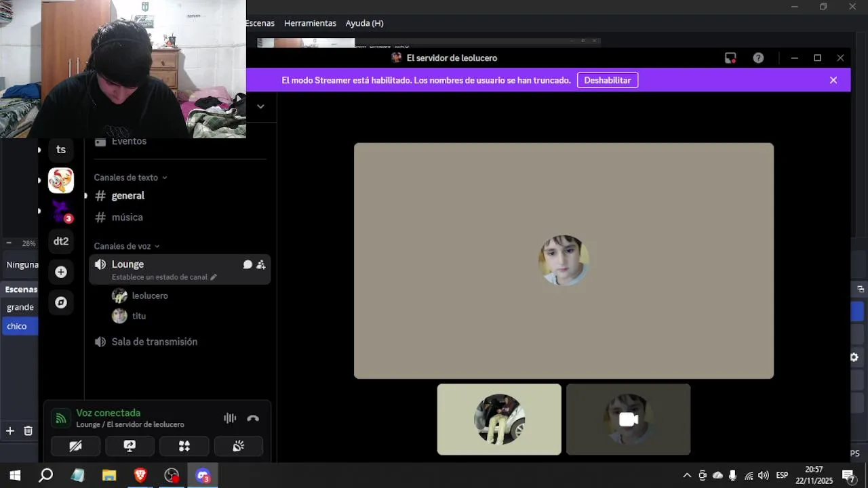
Task: Select the general text channel
Action: click(x=180, y=196)
